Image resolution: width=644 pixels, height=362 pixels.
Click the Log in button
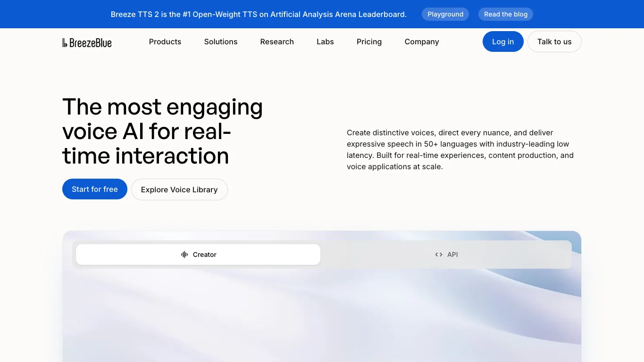coord(503,41)
